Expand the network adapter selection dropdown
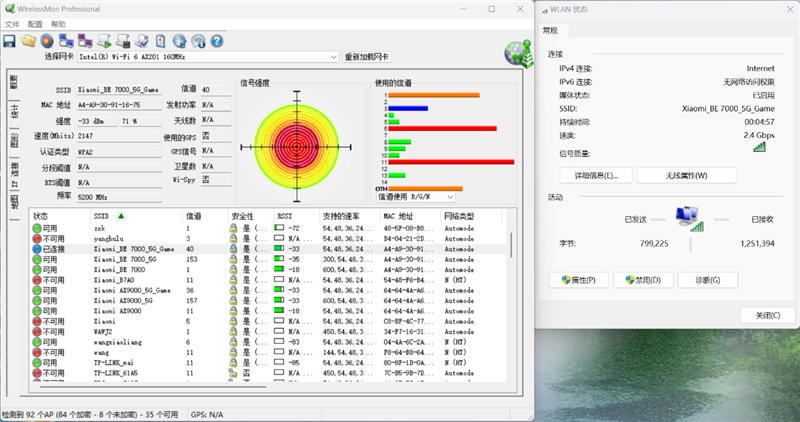The height and width of the screenshot is (422, 800). [x=331, y=57]
